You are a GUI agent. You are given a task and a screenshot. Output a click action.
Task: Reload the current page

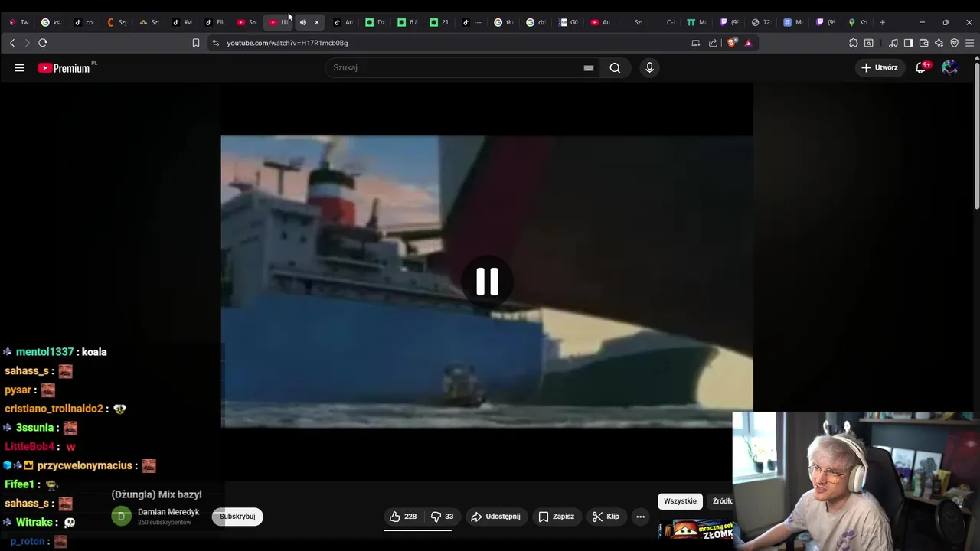(x=43, y=43)
